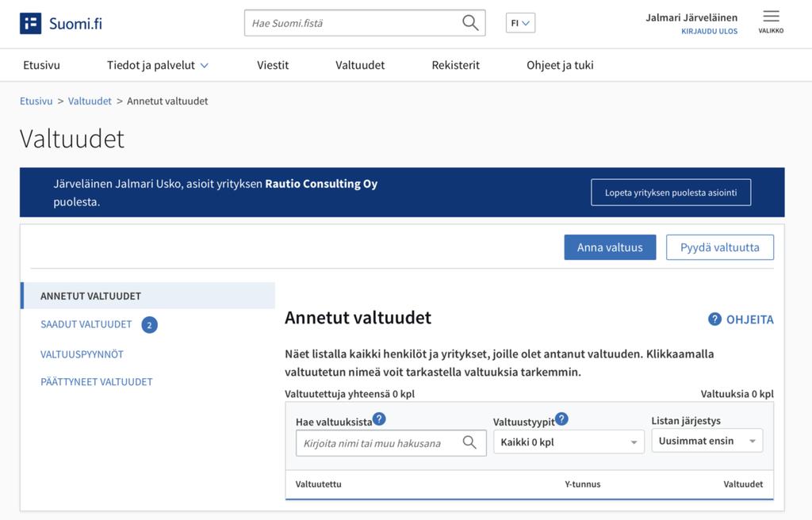Click the badge showing 2 next to Saadut valtuudet
This screenshot has height=520, width=812.
point(150,325)
